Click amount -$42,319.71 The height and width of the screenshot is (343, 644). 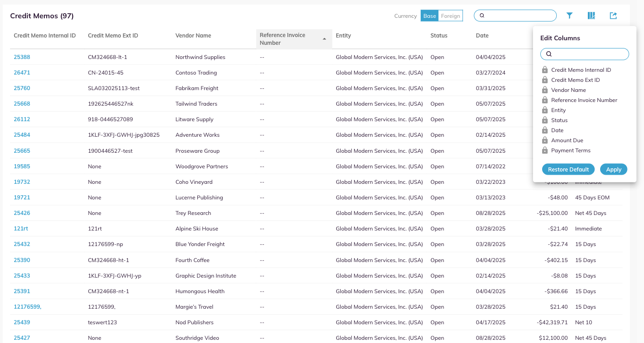552,322
